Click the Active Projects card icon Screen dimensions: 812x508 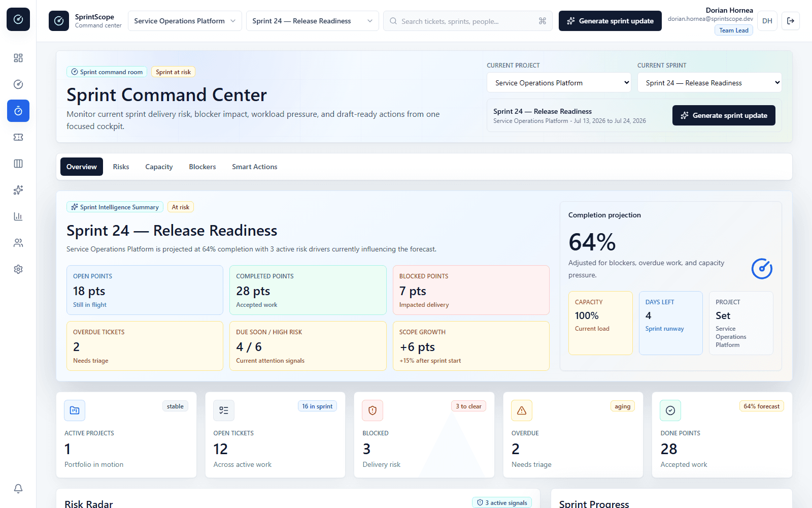75,410
